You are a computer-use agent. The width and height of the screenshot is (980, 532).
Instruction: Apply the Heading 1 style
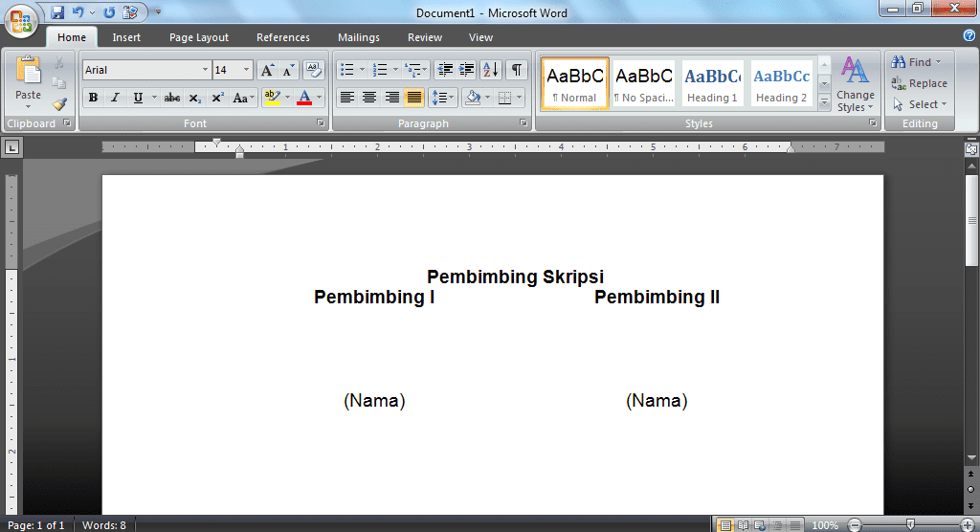pos(712,84)
